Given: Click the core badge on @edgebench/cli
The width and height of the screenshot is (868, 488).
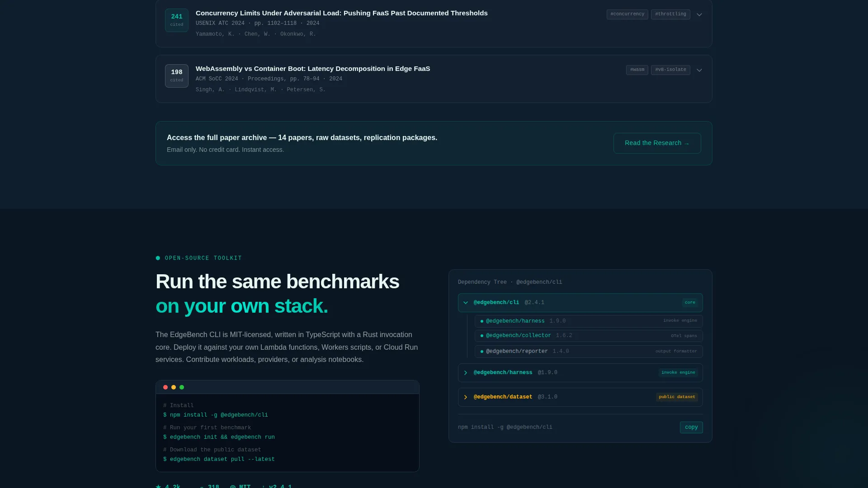Looking at the screenshot, I should click(690, 303).
